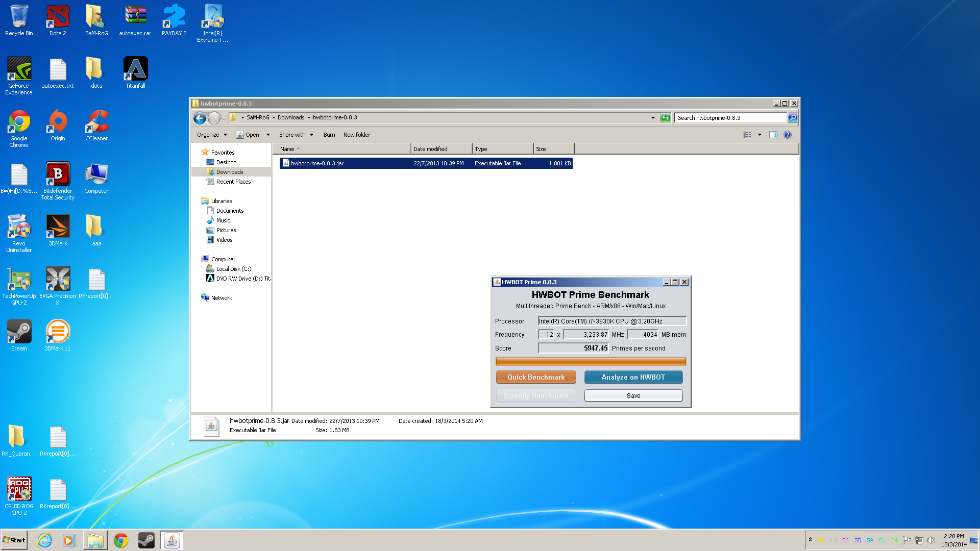Screen dimensions: 980x551
Task: Expand address bar history dropdown
Action: click(x=653, y=118)
